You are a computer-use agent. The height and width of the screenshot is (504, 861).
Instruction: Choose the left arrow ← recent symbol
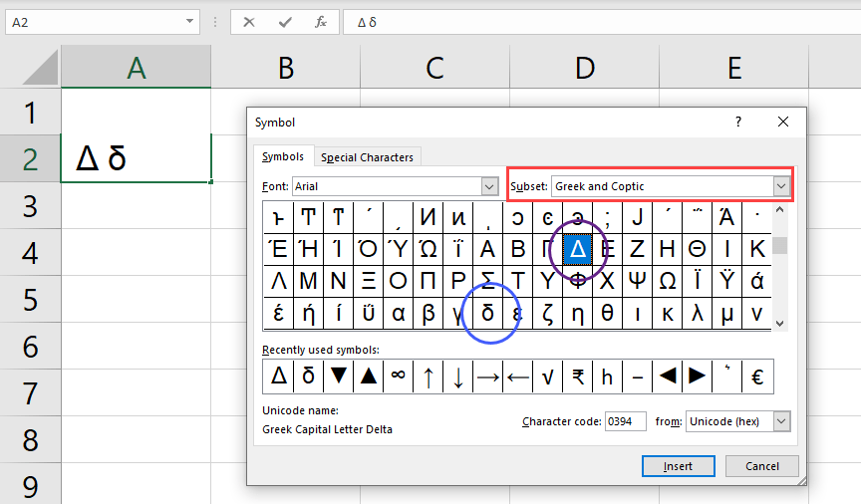click(x=518, y=377)
